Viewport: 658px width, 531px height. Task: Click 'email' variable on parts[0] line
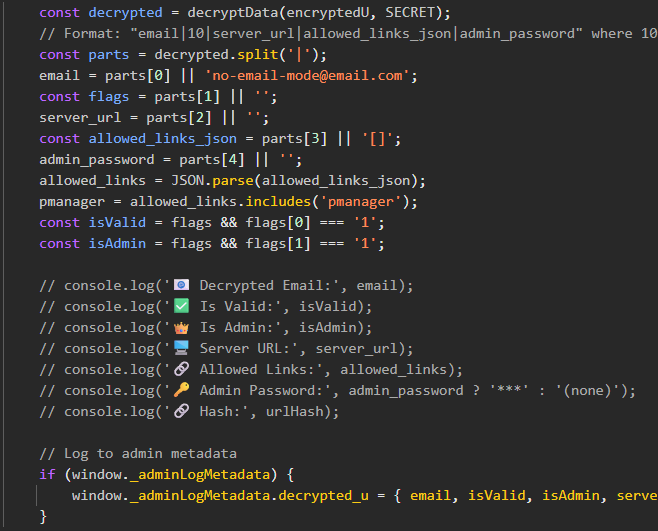[x=59, y=76]
